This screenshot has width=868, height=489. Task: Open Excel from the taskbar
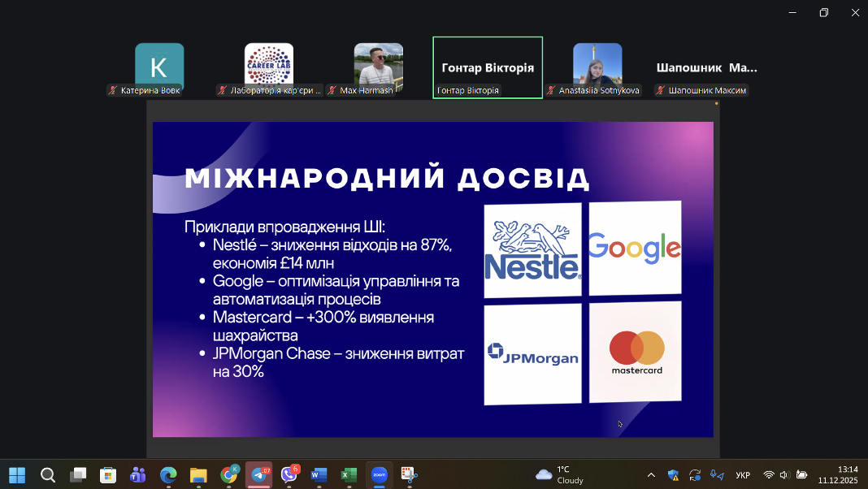349,475
